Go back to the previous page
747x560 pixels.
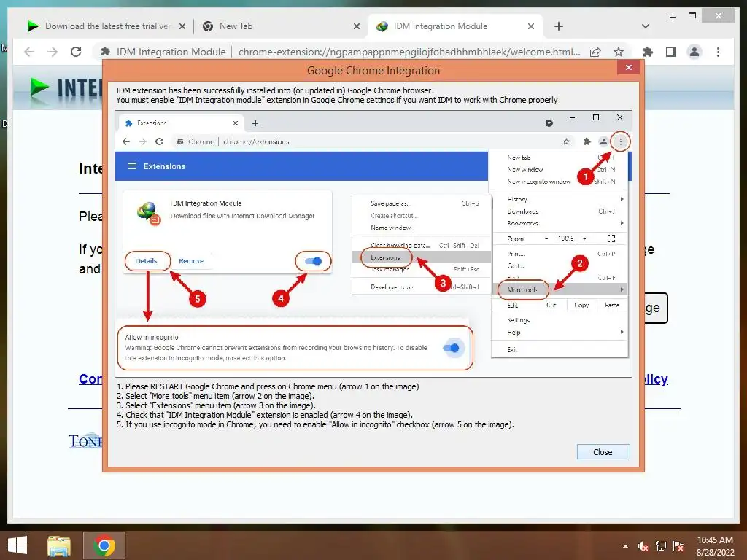tap(29, 52)
